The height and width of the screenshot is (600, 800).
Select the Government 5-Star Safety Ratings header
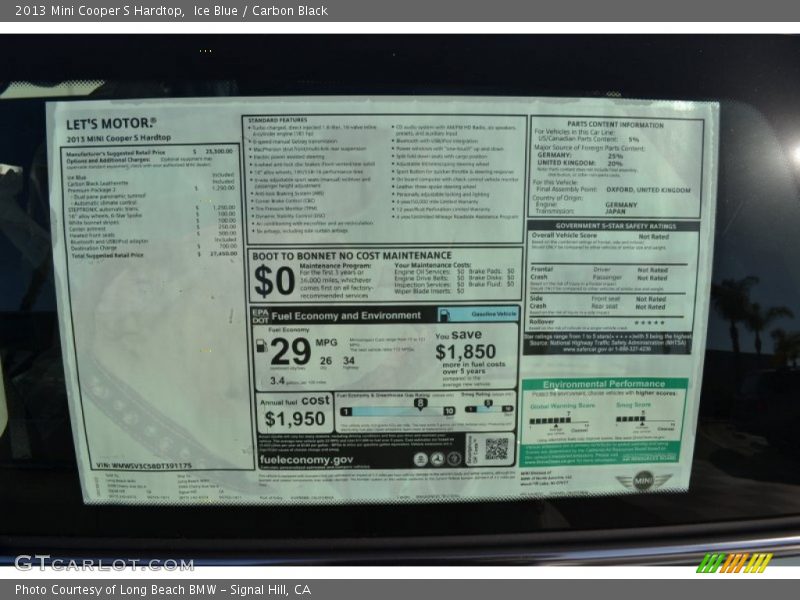click(x=613, y=226)
